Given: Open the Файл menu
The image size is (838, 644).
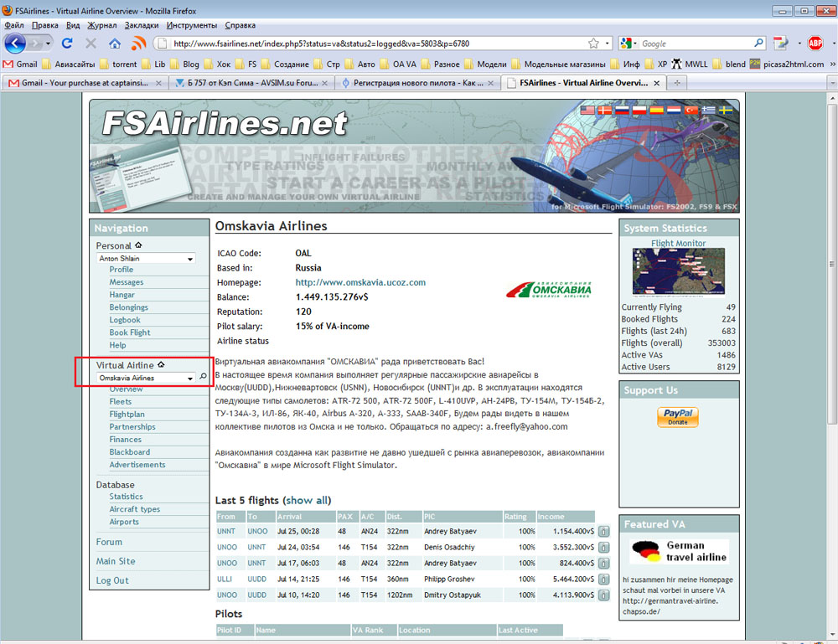Looking at the screenshot, I should pos(14,25).
